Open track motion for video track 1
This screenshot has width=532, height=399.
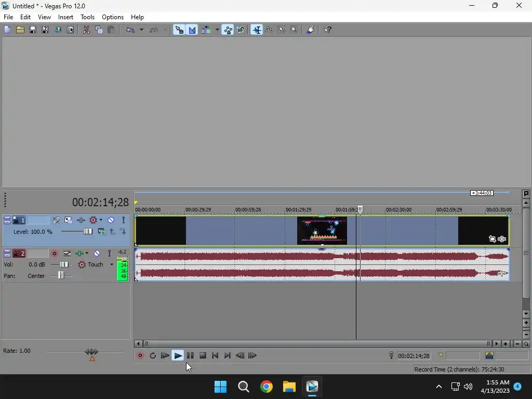68,220
